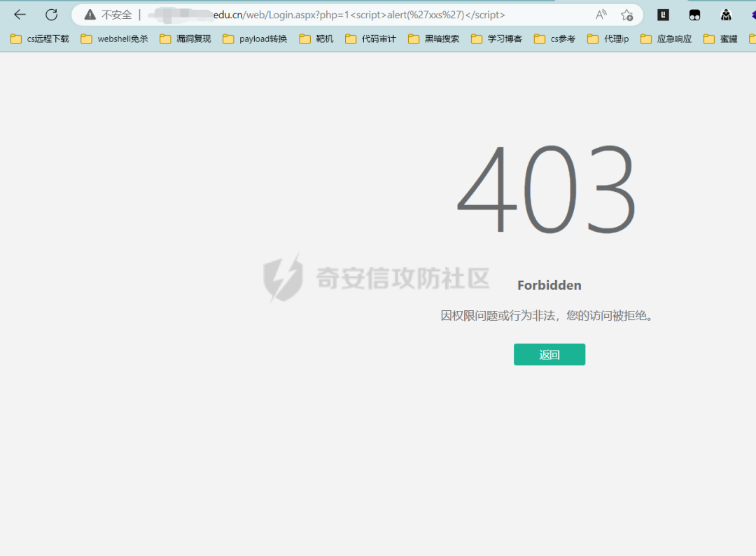Open the hooded hacker extension icon
Viewport: 756px width, 556px height.
pos(726,15)
